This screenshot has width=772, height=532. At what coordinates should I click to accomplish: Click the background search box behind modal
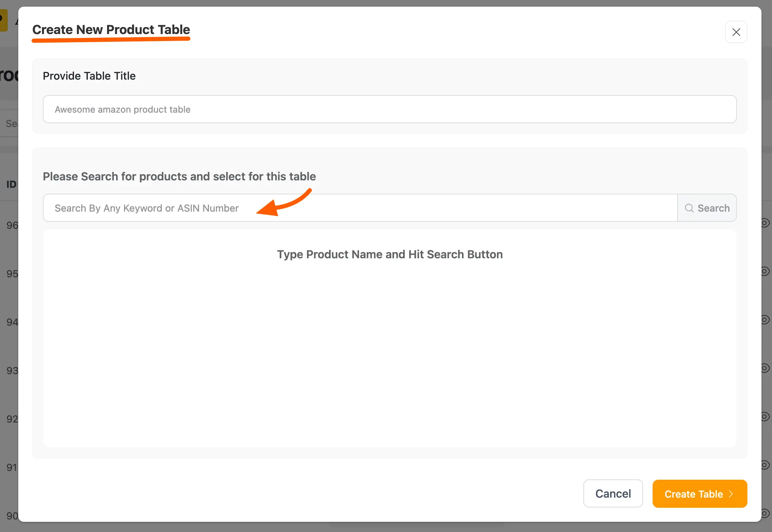(11, 124)
